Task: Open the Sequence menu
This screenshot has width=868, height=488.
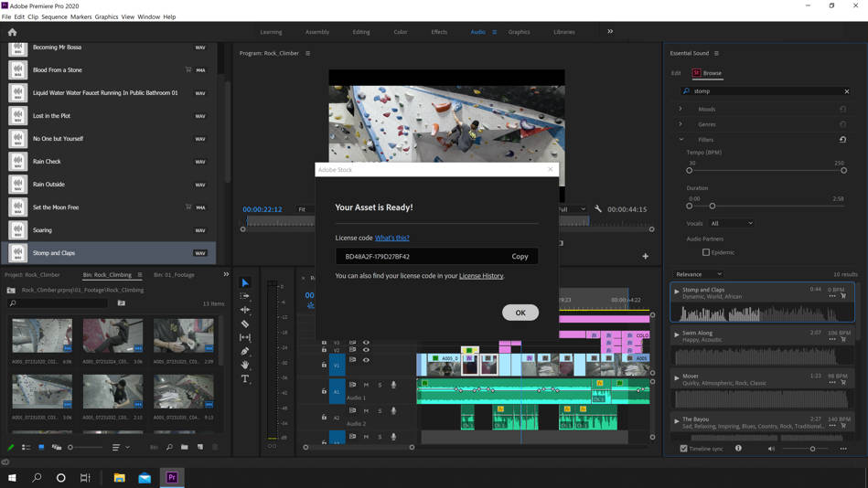Action: [x=54, y=16]
